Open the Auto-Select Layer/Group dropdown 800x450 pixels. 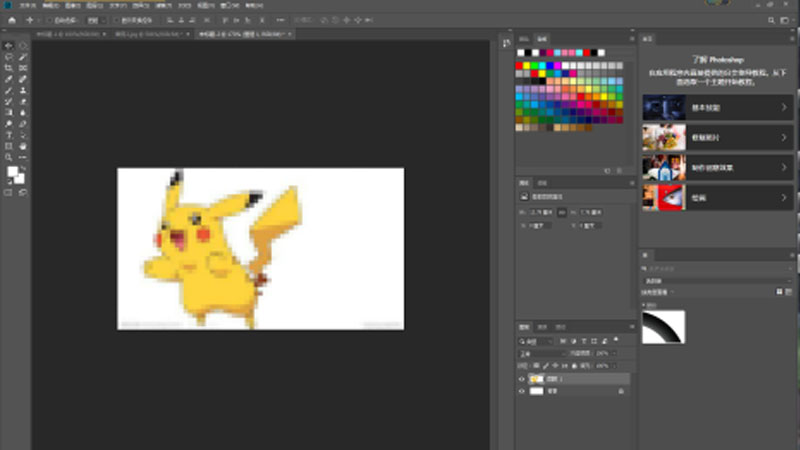coord(95,20)
